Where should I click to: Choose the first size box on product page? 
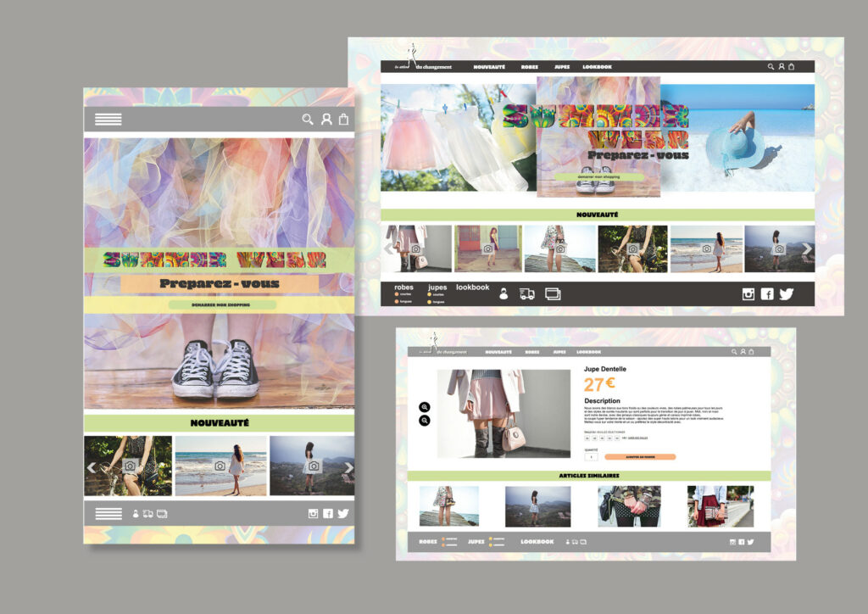[587, 438]
